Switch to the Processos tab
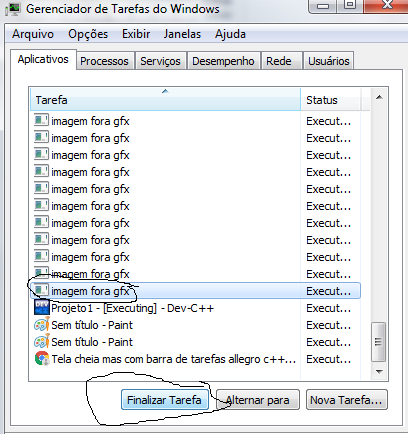 click(x=104, y=61)
